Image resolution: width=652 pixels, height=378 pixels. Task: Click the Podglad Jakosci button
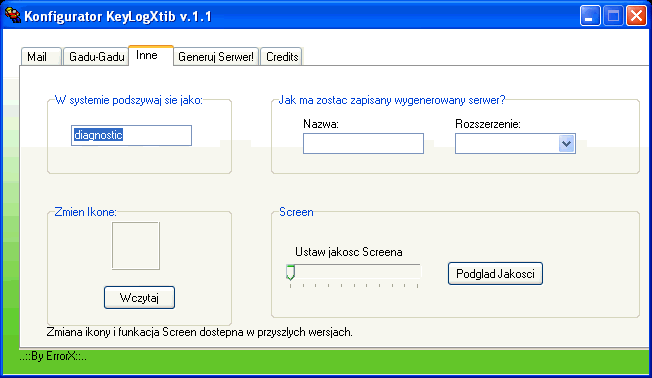[x=495, y=274]
